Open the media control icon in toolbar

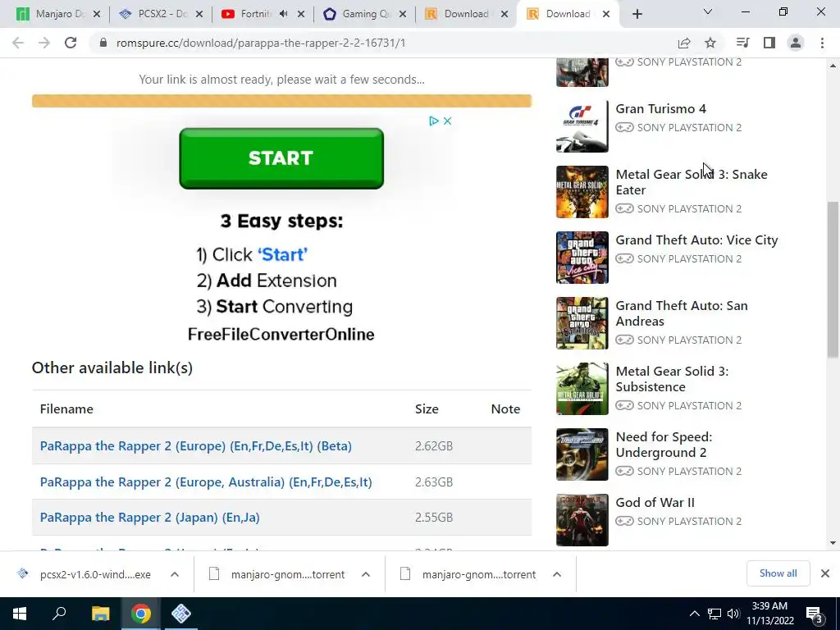pos(742,43)
